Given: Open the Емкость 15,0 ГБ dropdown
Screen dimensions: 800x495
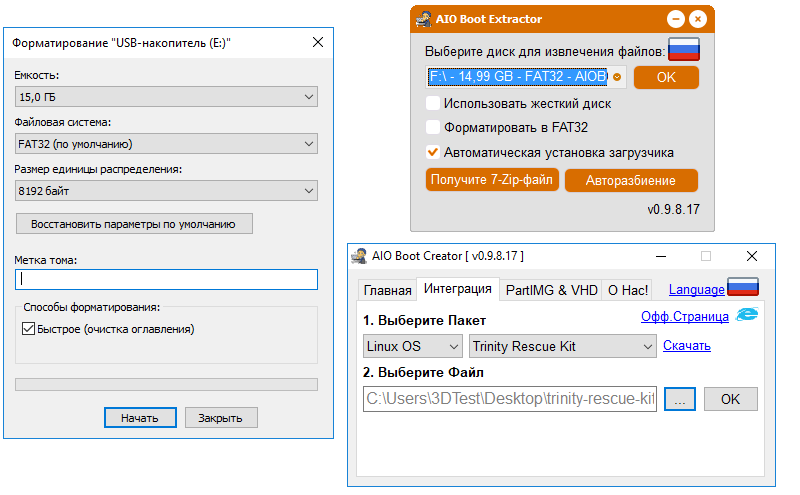Looking at the screenshot, I should [166, 97].
